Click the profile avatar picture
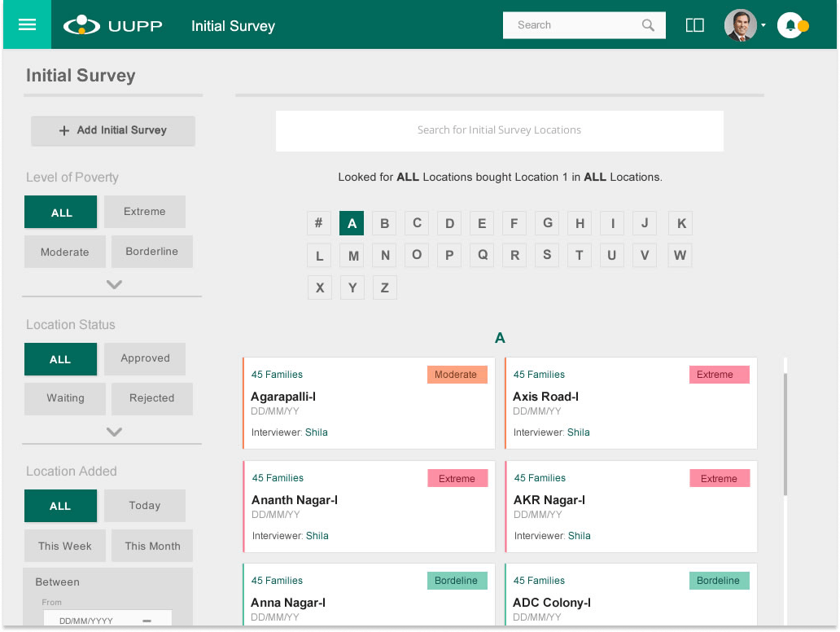Image resolution: width=840 pixels, height=632 pixels. tap(741, 25)
